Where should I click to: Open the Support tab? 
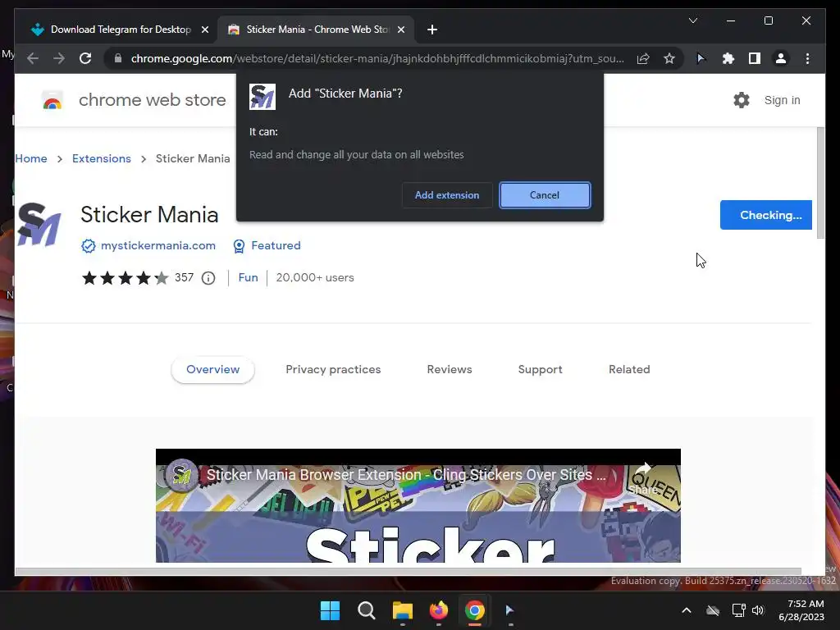coord(540,370)
